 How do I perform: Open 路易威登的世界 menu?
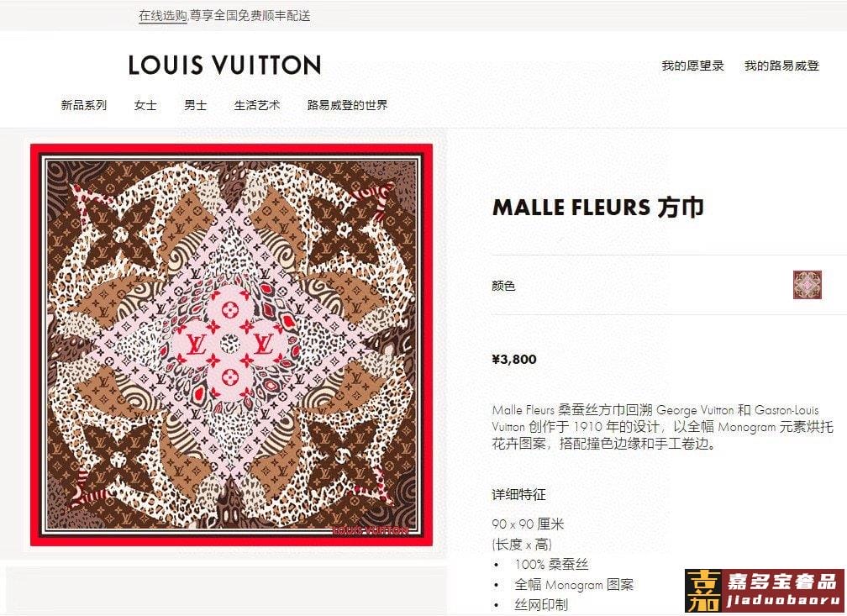click(x=347, y=105)
